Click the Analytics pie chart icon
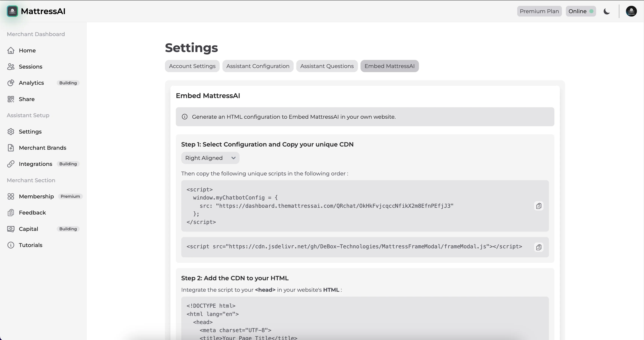 pos(11,83)
